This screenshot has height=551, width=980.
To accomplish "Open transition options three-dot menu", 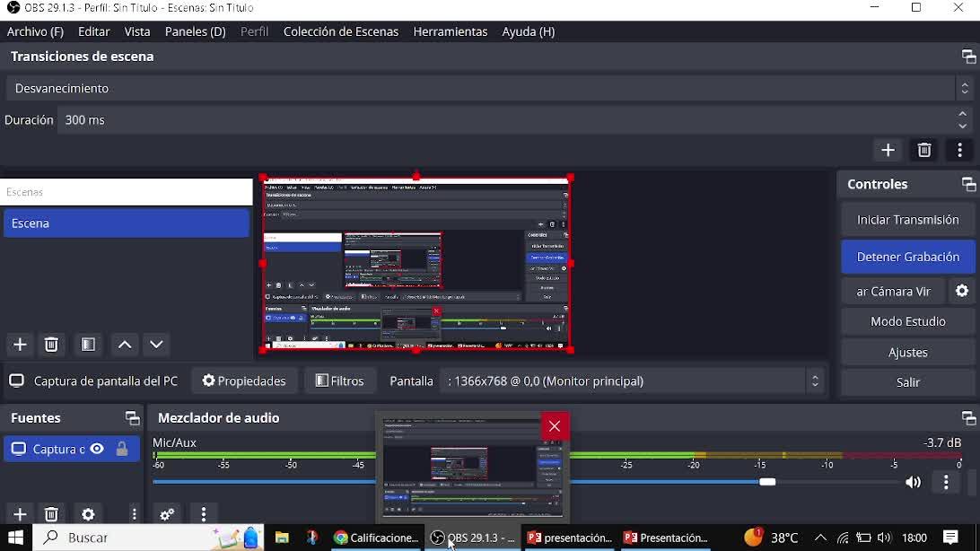I will 959,150.
